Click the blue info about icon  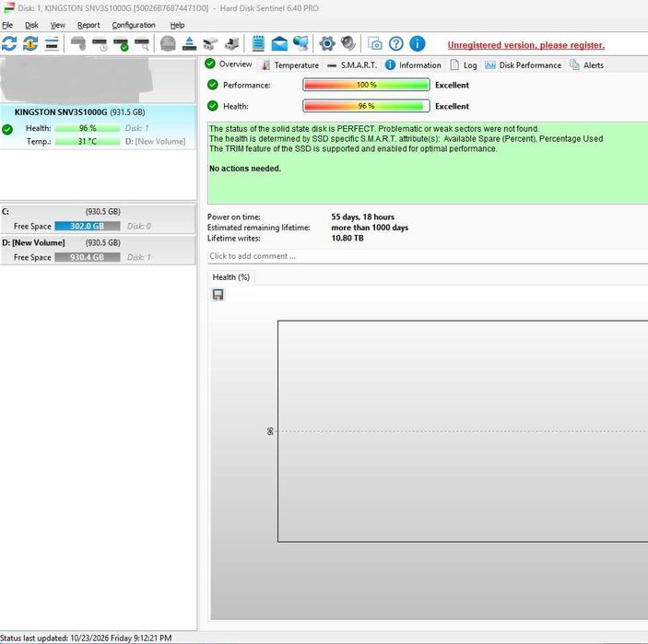coord(418,44)
